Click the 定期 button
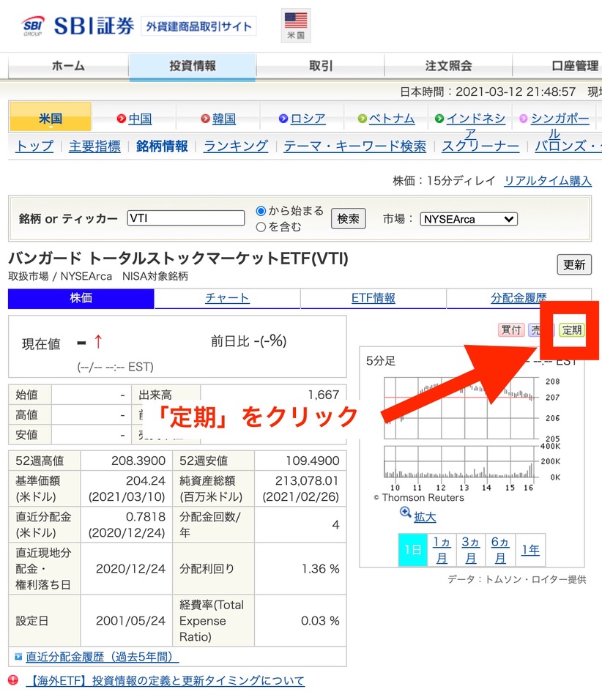The height and width of the screenshot is (700, 602). (x=572, y=330)
